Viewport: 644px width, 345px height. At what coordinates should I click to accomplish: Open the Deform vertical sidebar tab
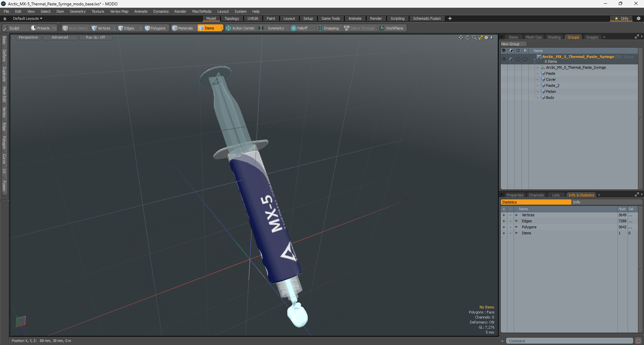coord(4,56)
